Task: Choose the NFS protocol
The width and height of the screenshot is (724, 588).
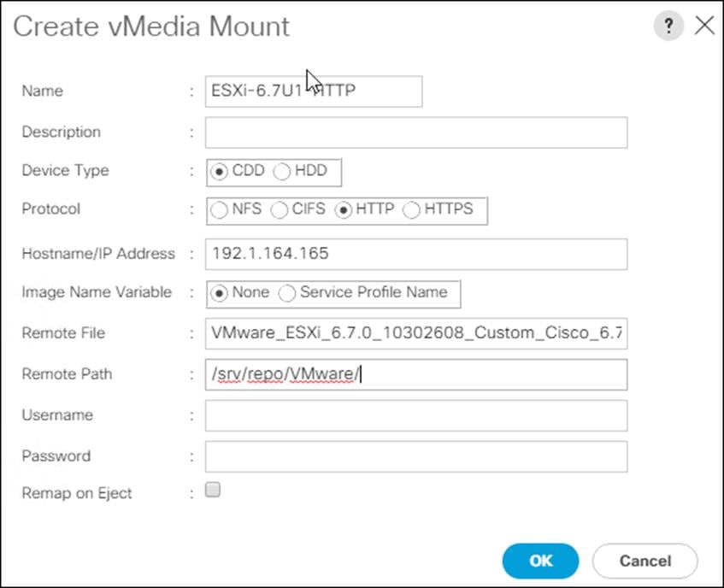Action: pos(218,210)
